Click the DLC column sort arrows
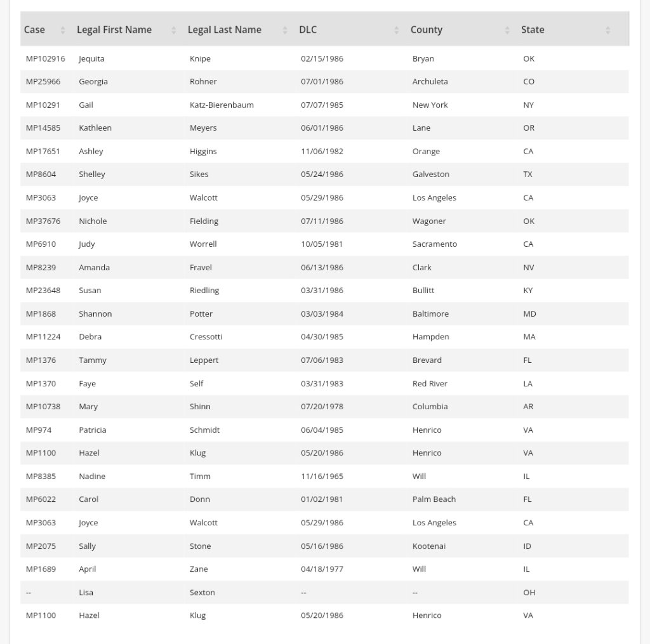The image size is (650, 644). (396, 30)
